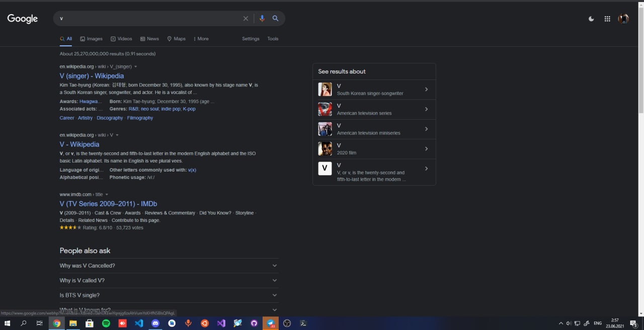Click the volume icon in system tray
Image resolution: width=644 pixels, height=330 pixels.
tap(569, 323)
